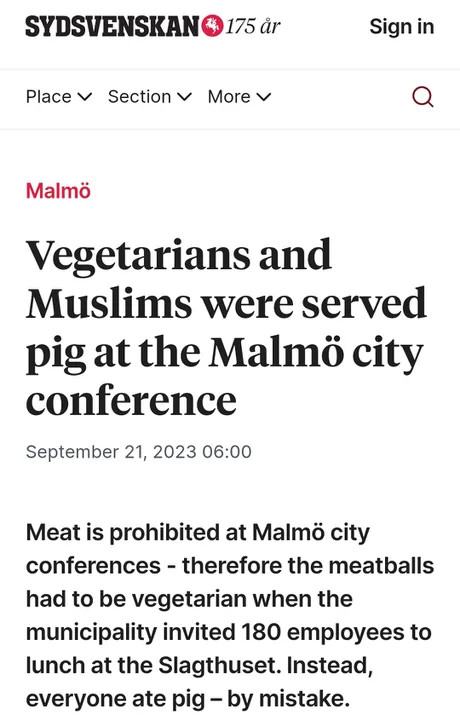Click the word 'conference' ending the headline
The image size is (460, 726).
click(x=131, y=401)
